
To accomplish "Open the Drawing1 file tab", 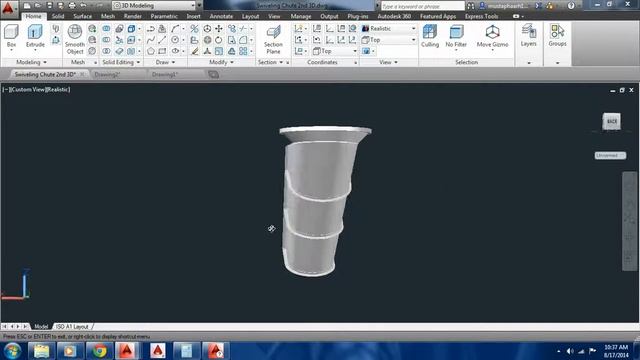I will pyautogui.click(x=165, y=75).
